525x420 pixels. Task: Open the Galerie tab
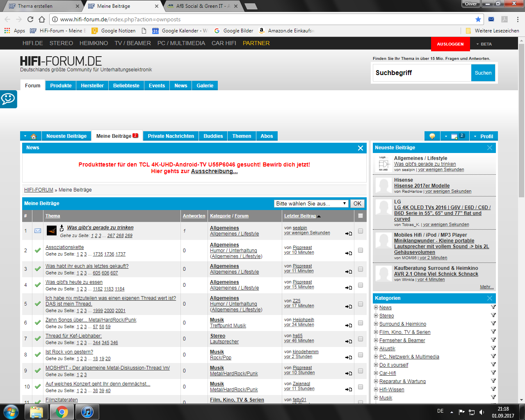205,86
